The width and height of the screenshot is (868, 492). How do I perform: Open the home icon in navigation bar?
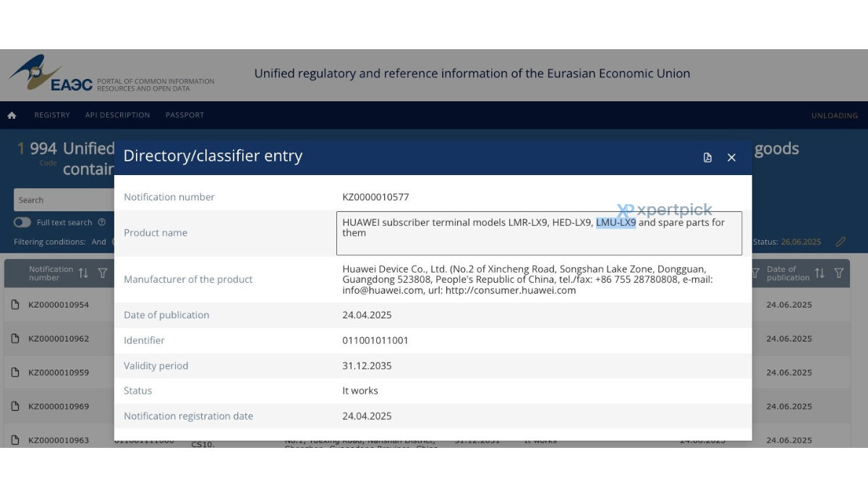(x=12, y=115)
